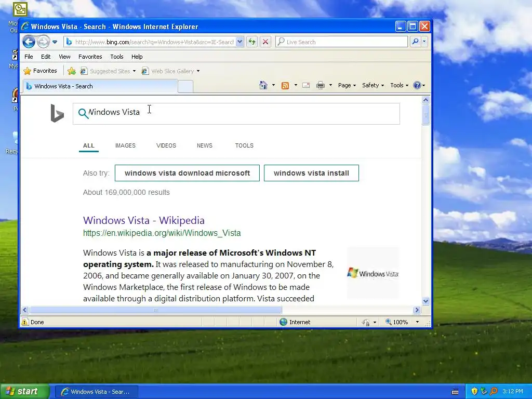Viewport: 532px width, 399px height.
Task: Click the Home icon in command bar
Action: coord(263,85)
